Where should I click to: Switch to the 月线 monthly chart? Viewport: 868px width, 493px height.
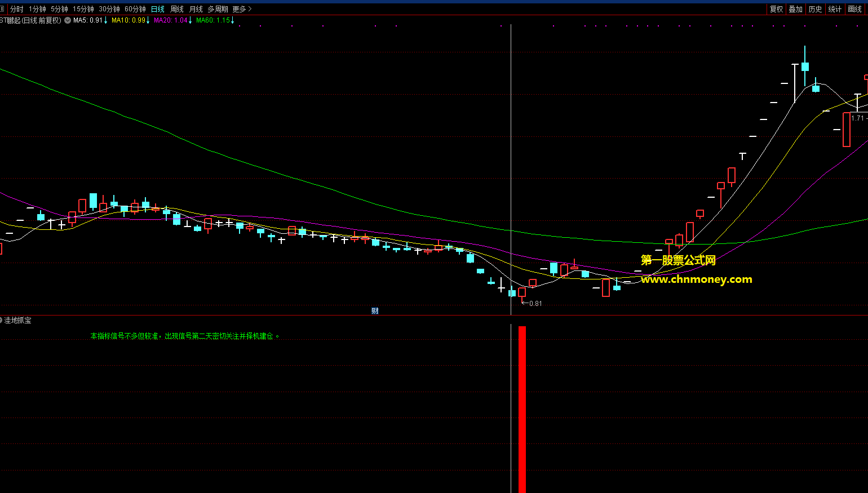(196, 9)
